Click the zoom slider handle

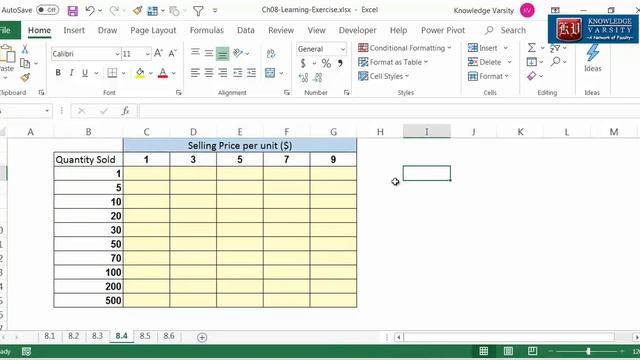(x=588, y=351)
